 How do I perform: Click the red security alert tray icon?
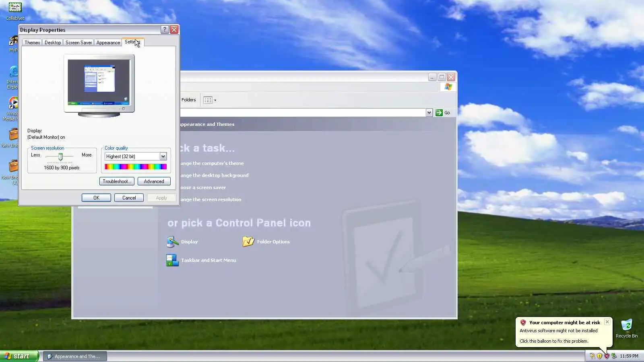pos(607,356)
